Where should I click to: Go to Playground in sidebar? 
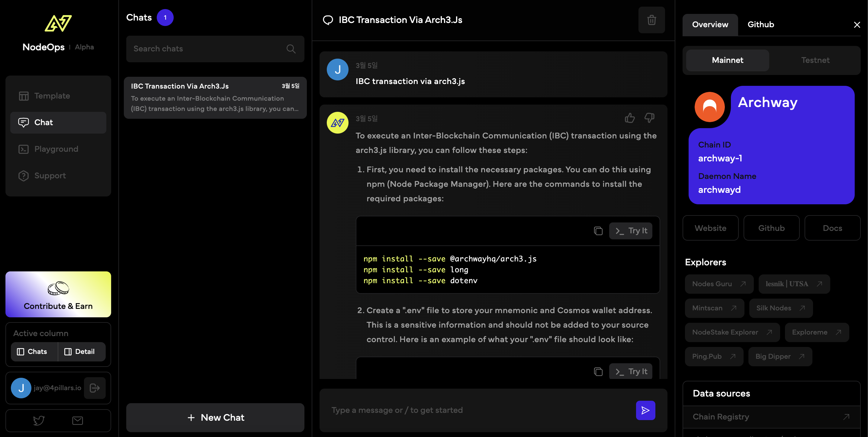pyautogui.click(x=56, y=149)
